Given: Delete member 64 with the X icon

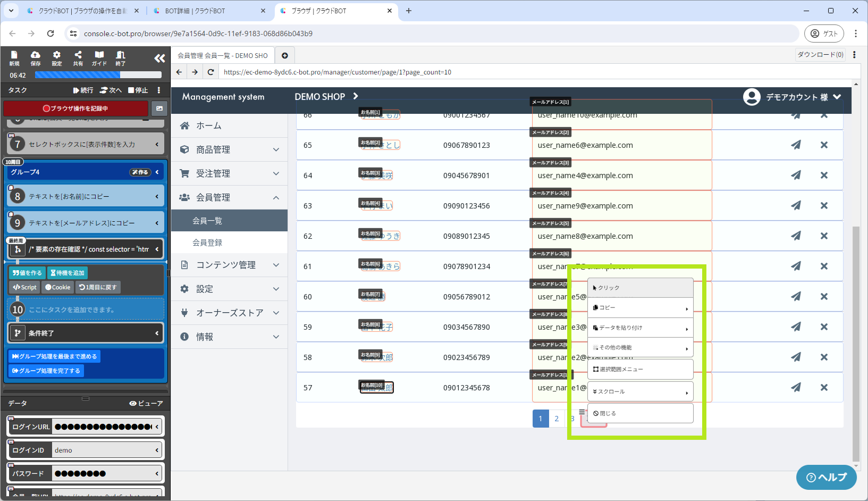Looking at the screenshot, I should (x=824, y=175).
